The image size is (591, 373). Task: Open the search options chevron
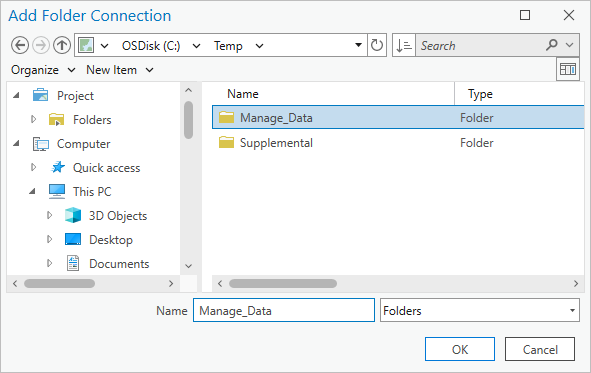(570, 45)
